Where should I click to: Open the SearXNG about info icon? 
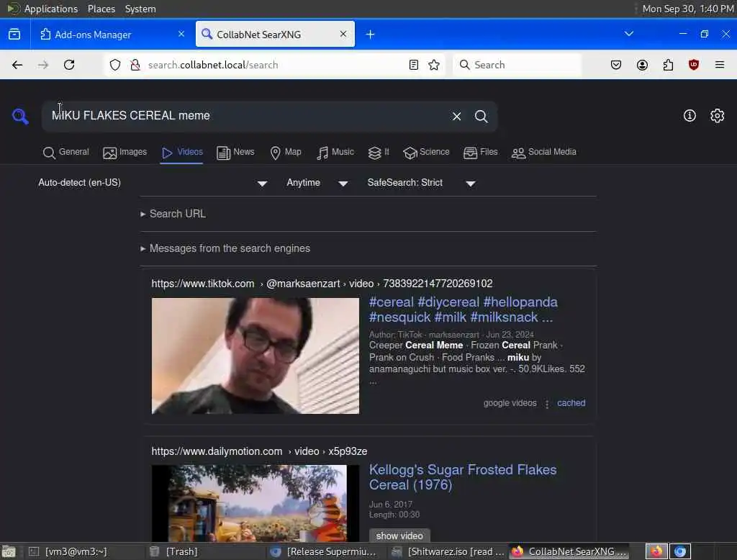click(689, 116)
